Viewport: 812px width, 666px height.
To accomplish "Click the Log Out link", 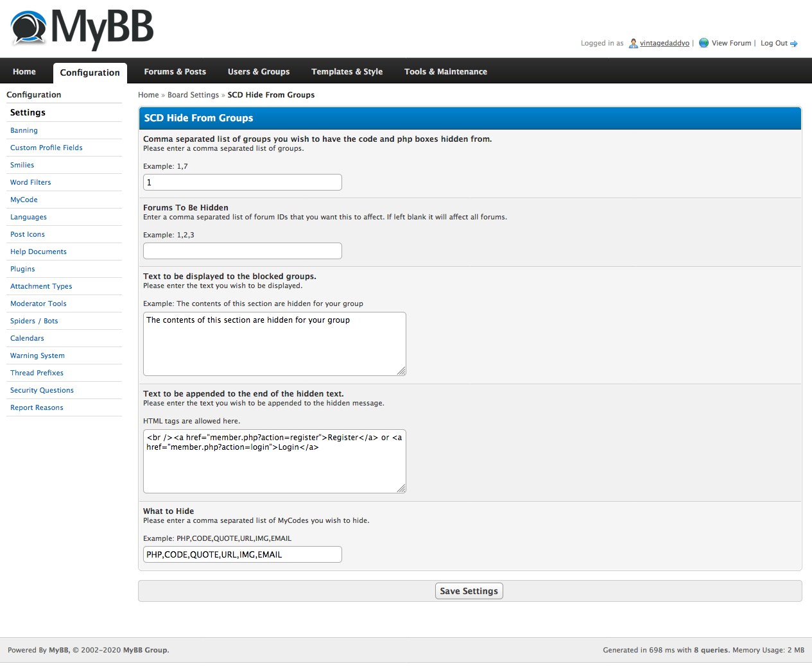I will tap(774, 44).
